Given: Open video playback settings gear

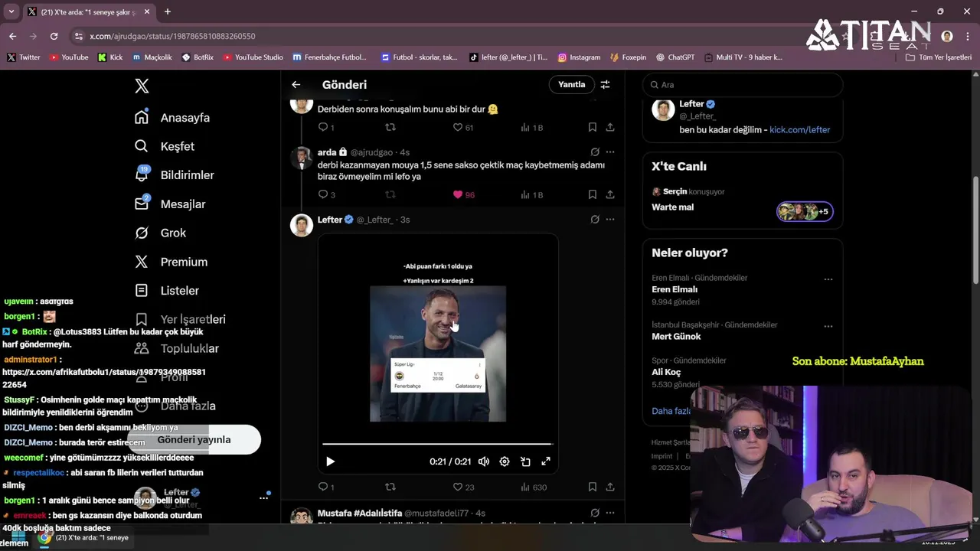Looking at the screenshot, I should point(505,461).
